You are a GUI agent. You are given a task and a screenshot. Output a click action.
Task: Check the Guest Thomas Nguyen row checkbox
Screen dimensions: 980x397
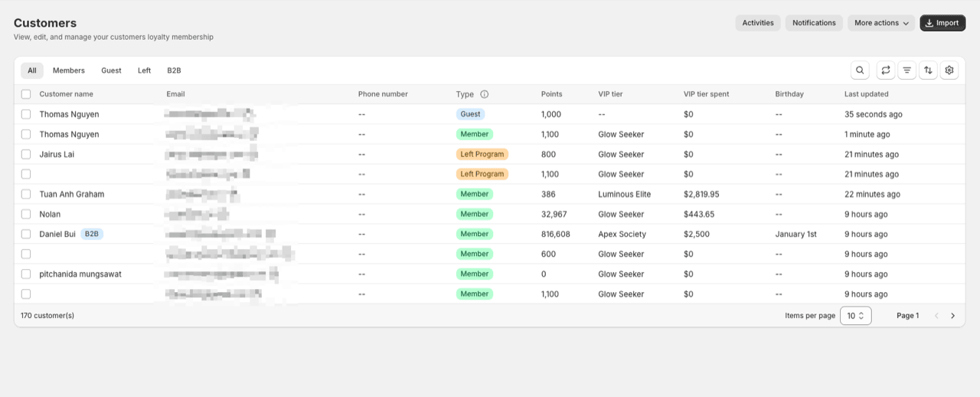(x=26, y=114)
